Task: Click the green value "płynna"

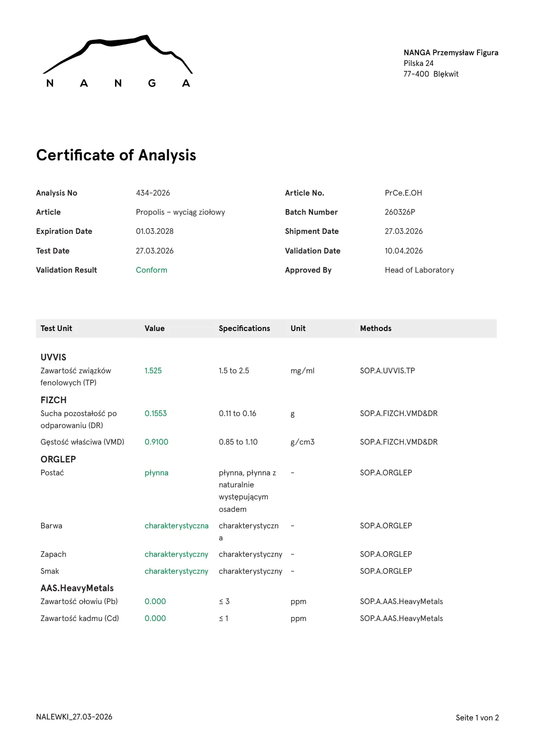Action: pyautogui.click(x=156, y=473)
